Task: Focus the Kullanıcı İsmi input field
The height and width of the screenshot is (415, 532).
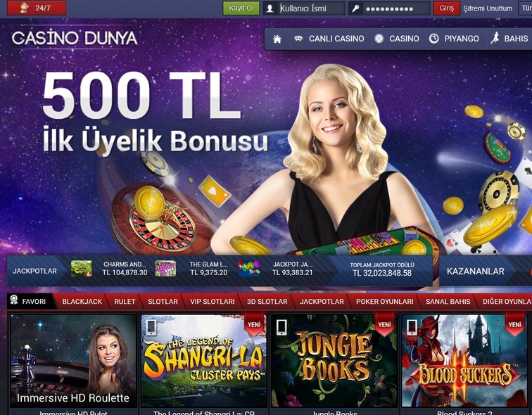Action: click(x=311, y=8)
